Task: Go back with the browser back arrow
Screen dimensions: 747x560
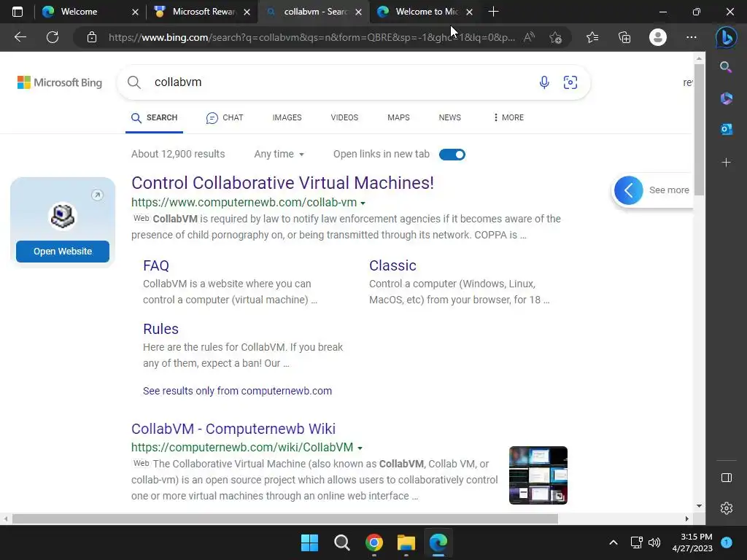Action: point(20,37)
